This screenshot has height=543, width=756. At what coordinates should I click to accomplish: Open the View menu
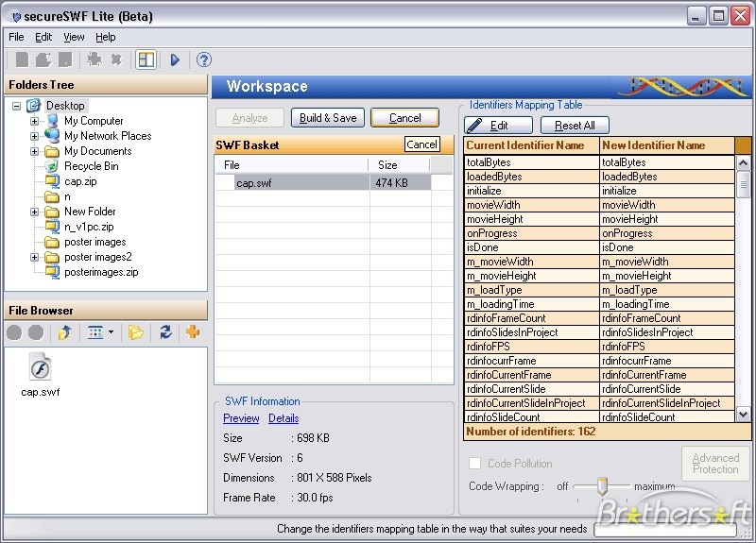(74, 37)
